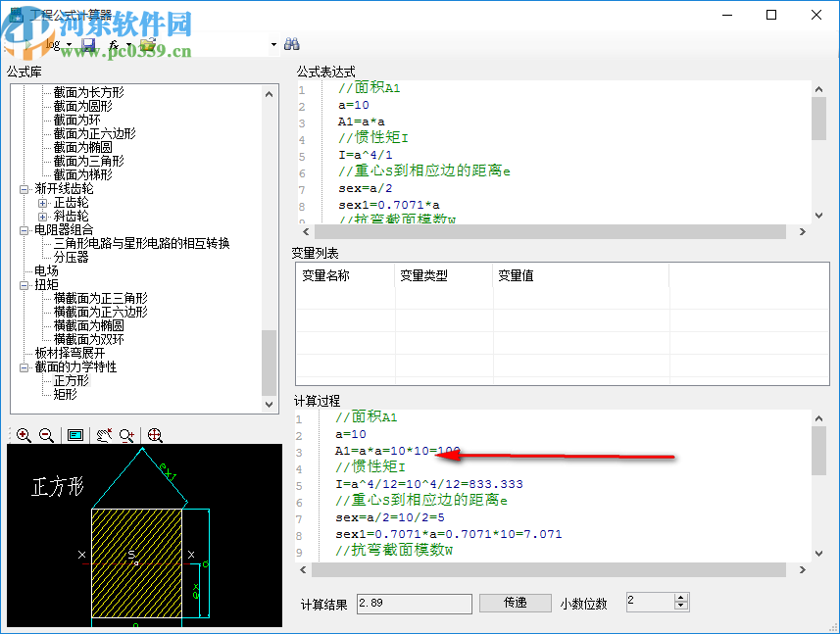Image resolution: width=840 pixels, height=634 pixels.
Task: Click 公式表达式 vertical scrollbar down arrow
Action: tap(818, 216)
